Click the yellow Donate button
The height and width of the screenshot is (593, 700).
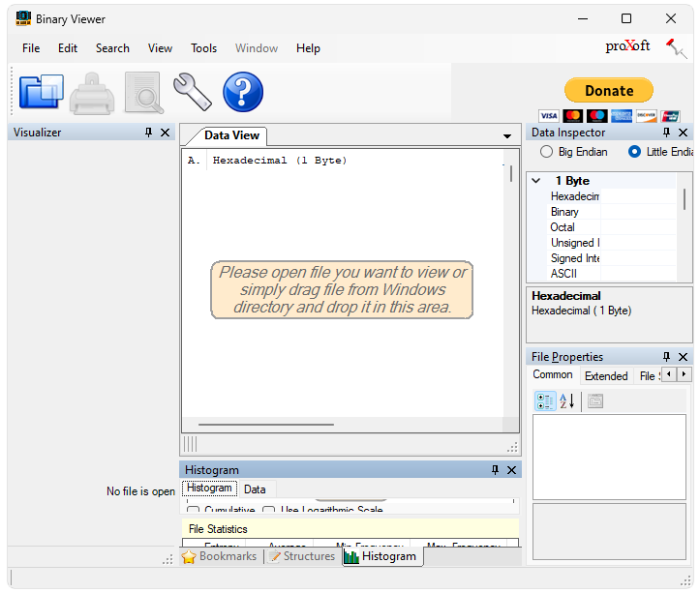(609, 91)
